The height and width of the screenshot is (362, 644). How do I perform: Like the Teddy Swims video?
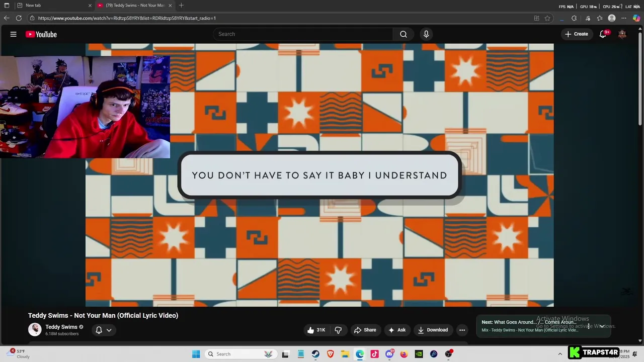tap(316, 330)
